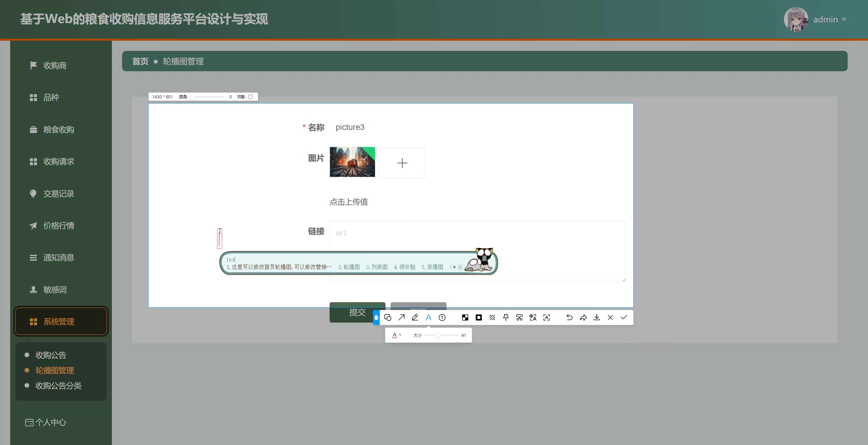This screenshot has height=445, width=868.
Task: Open the 价格行情 sidebar menu
Action: [59, 226]
